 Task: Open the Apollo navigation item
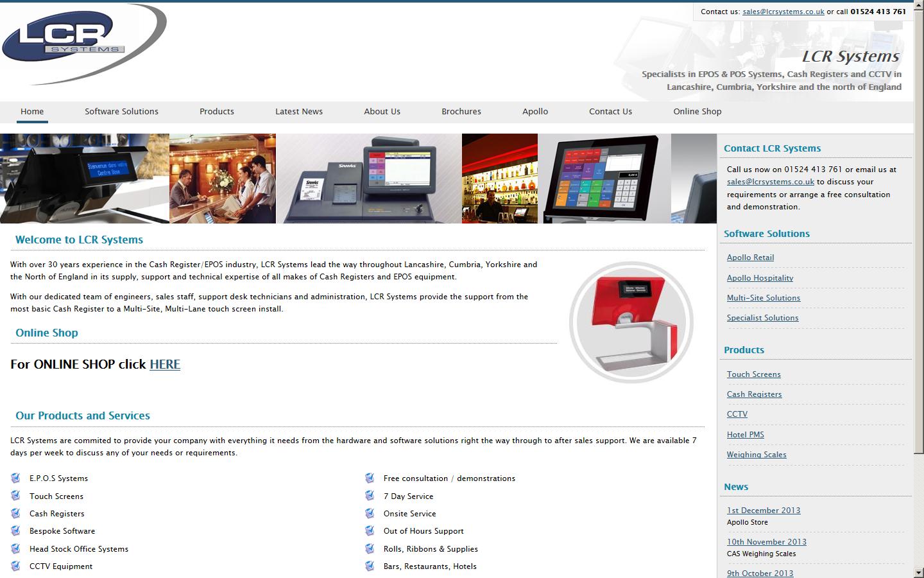535,112
